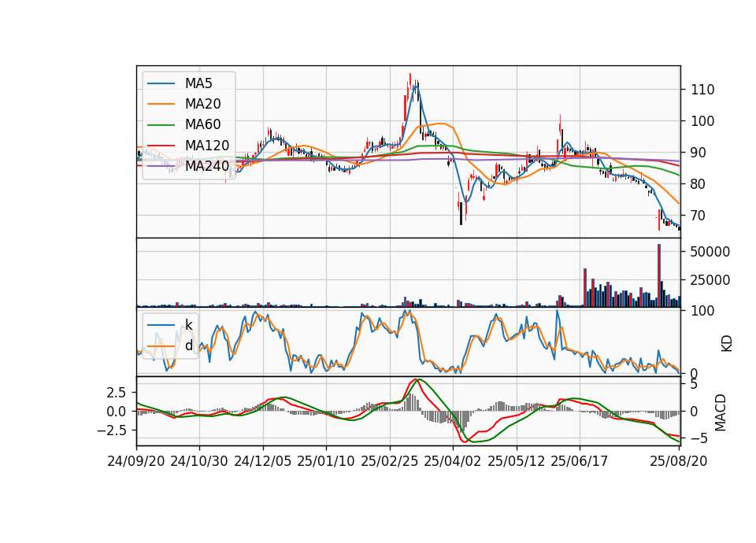Click the 70 price axis label
756x543 pixels.
pos(699,216)
